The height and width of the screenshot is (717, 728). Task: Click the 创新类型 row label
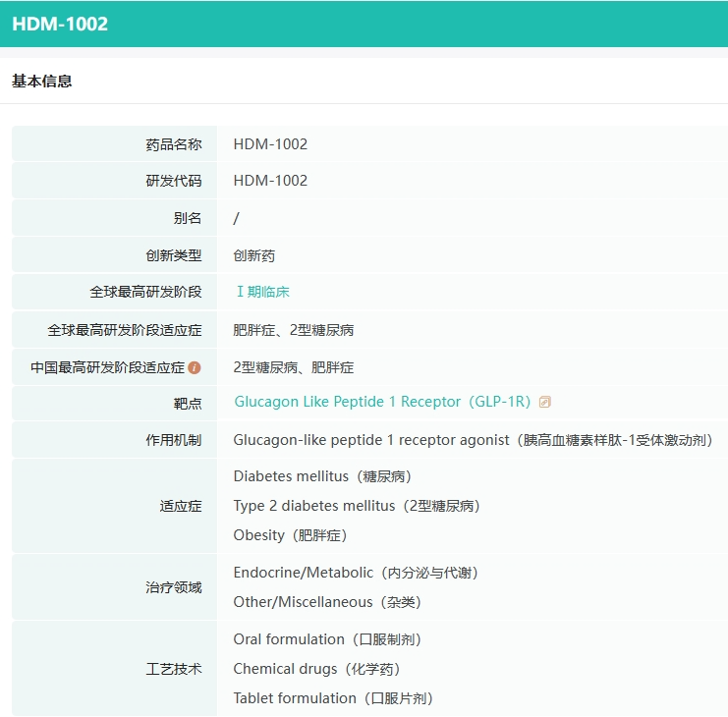point(174,255)
